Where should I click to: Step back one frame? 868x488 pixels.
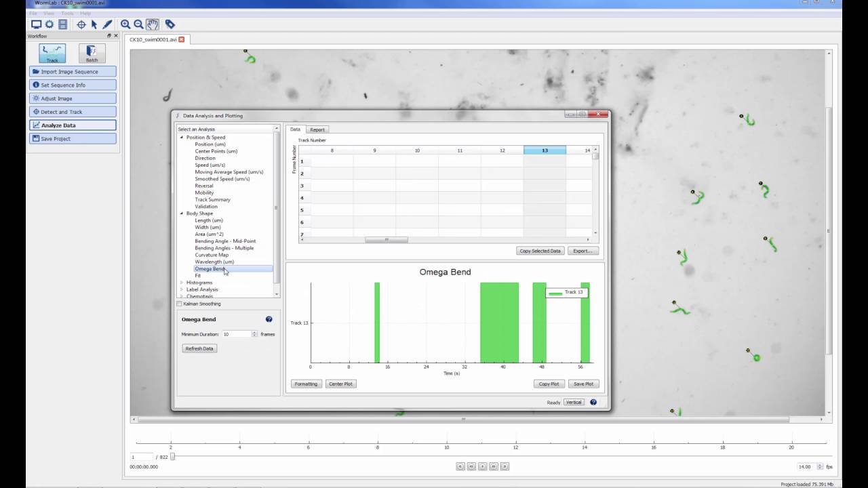click(471, 466)
